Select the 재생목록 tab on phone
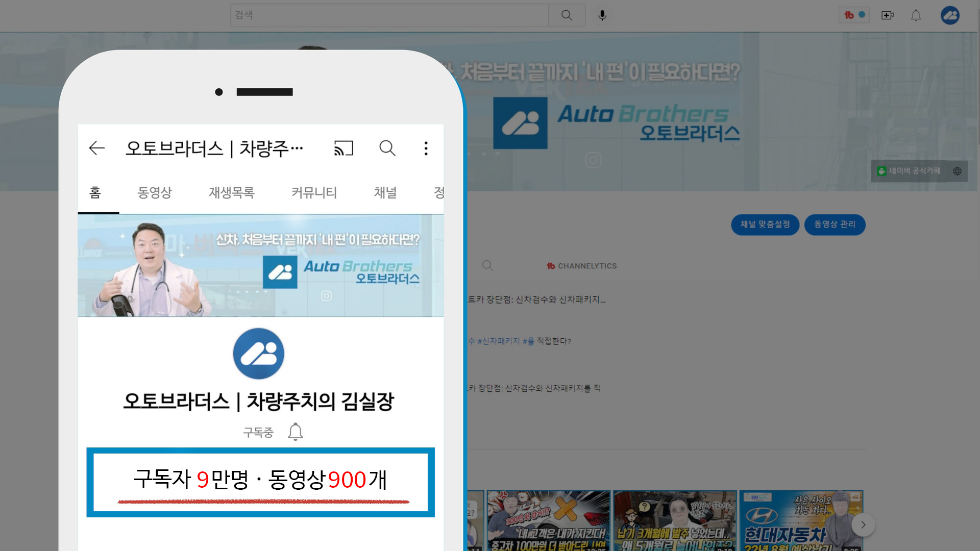 231,192
